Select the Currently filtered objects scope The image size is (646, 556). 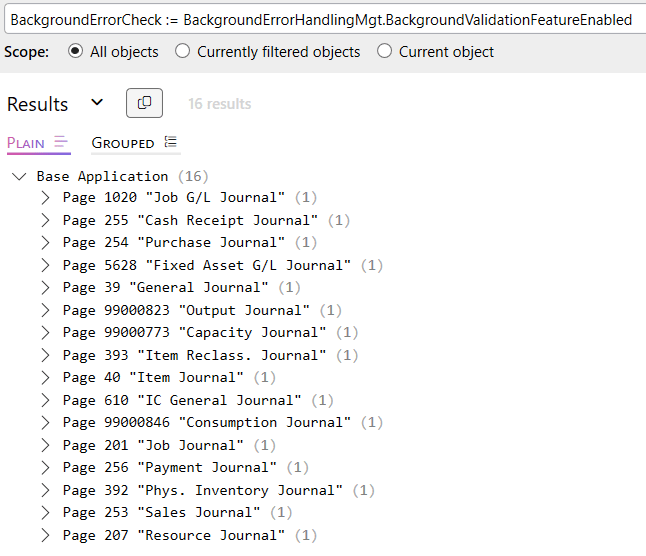point(182,52)
